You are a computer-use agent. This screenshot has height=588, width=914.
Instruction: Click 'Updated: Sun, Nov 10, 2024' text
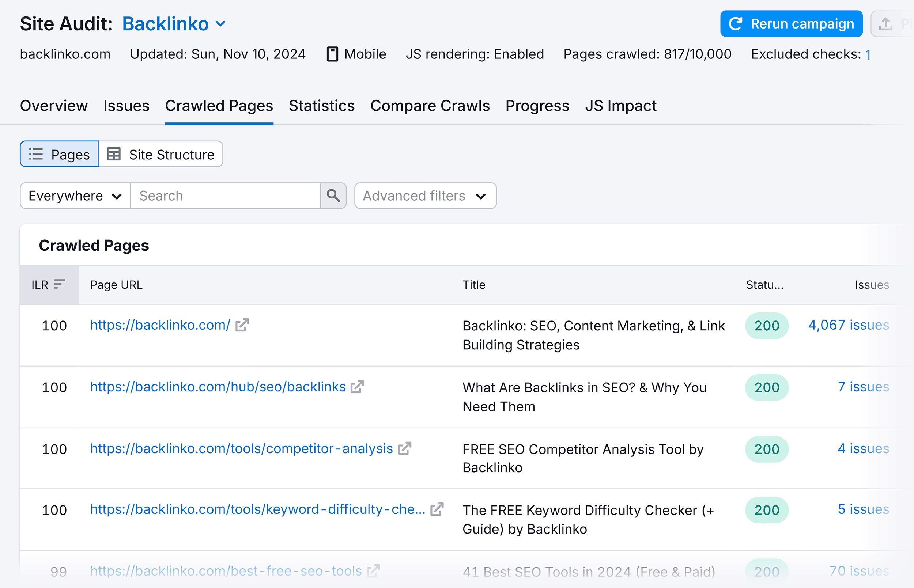[218, 54]
